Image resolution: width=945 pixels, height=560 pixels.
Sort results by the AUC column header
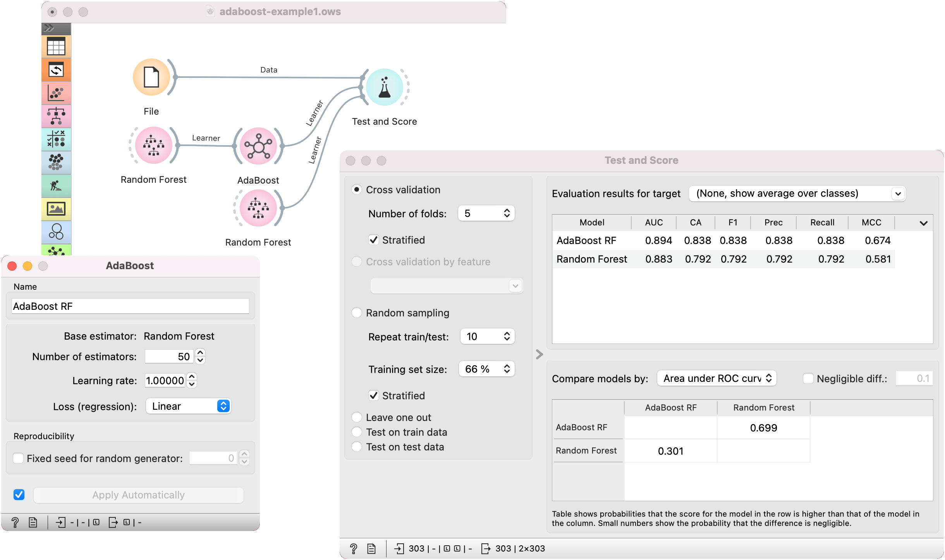coord(653,222)
